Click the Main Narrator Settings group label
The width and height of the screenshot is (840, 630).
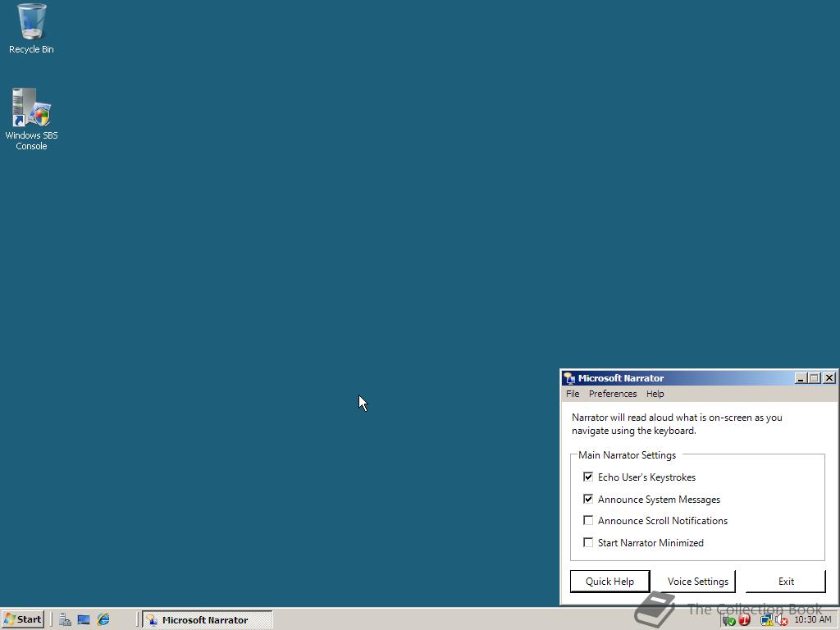tap(627, 454)
